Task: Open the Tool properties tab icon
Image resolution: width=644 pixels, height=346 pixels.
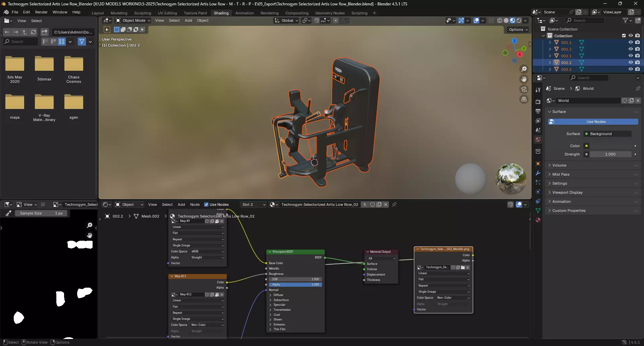Action: click(538, 90)
